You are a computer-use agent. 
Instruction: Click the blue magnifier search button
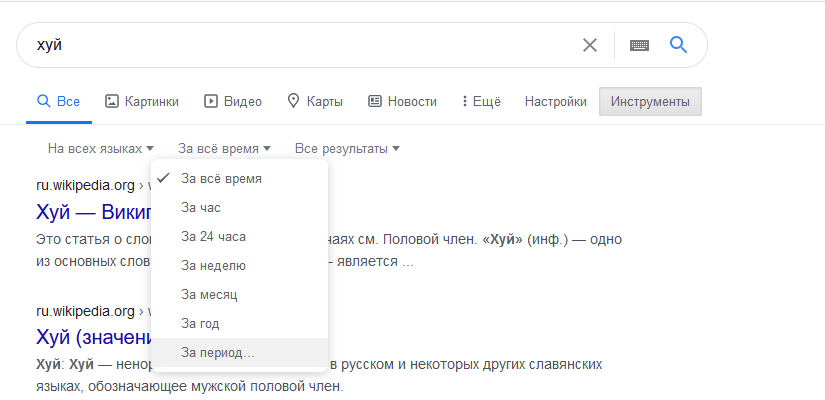pos(679,45)
